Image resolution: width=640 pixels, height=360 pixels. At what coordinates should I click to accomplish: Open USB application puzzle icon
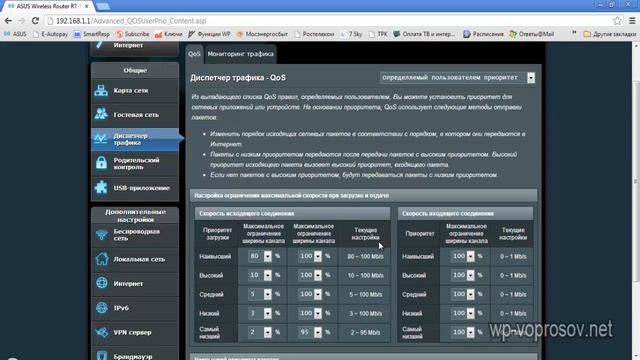pyautogui.click(x=101, y=187)
